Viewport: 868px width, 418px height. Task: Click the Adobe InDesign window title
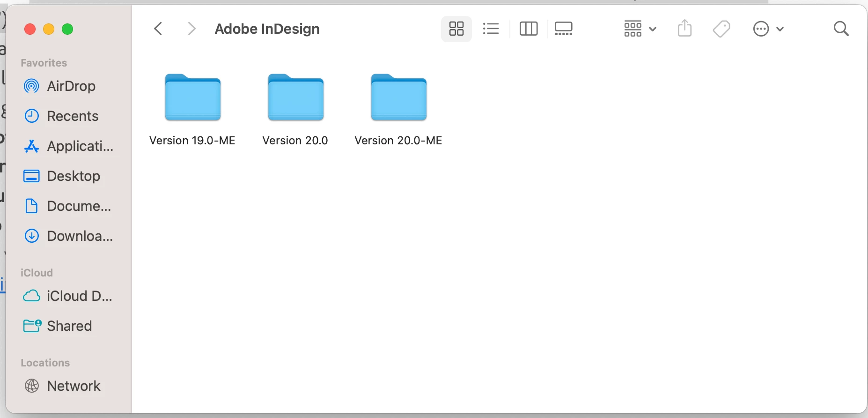coord(267,29)
